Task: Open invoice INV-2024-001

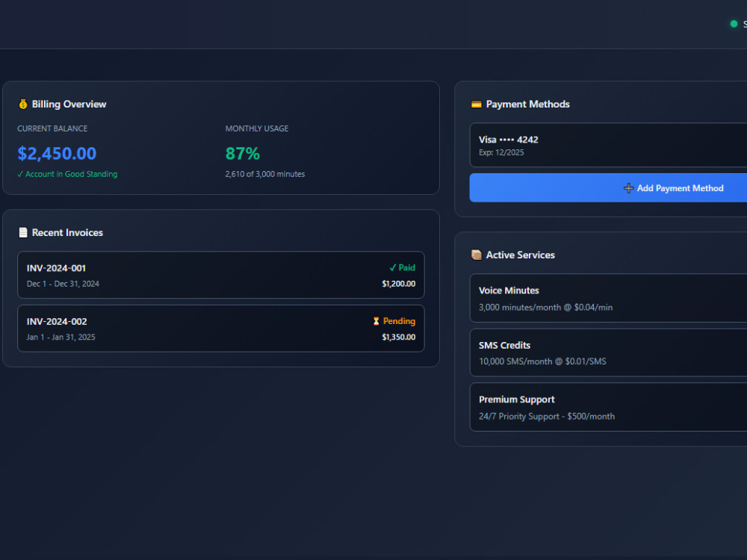Action: 221,275
